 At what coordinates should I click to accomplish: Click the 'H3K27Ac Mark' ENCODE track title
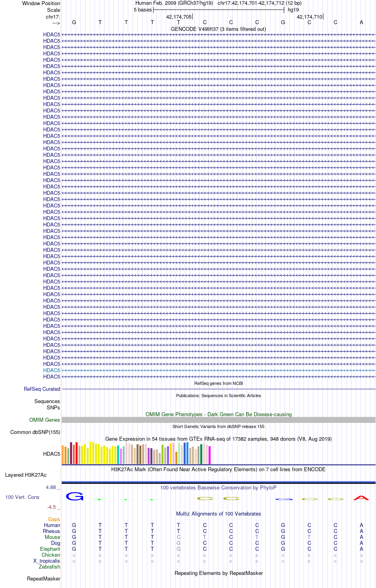click(218, 469)
